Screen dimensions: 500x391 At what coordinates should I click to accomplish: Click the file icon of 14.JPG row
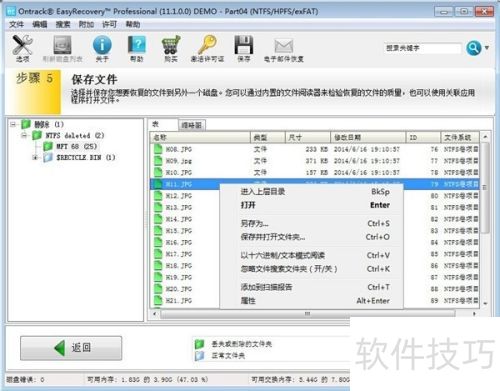158,219
